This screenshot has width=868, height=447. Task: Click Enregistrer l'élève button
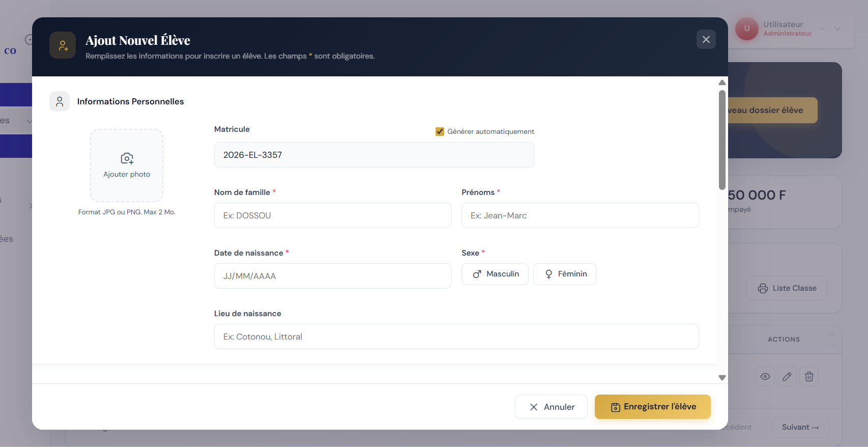pos(653,407)
